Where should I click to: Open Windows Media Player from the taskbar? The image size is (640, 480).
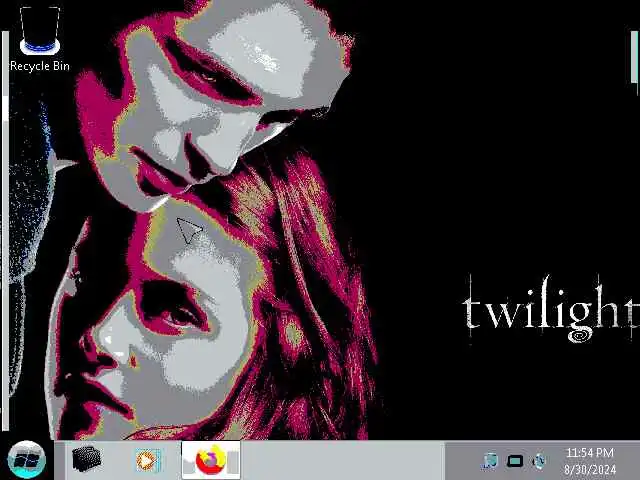[147, 460]
